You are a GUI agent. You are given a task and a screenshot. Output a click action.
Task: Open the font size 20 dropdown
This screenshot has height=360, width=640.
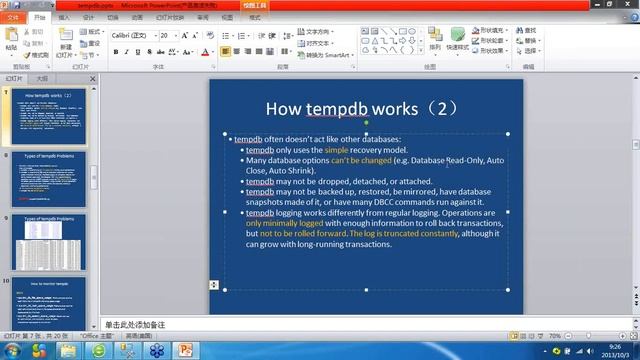tap(176, 36)
